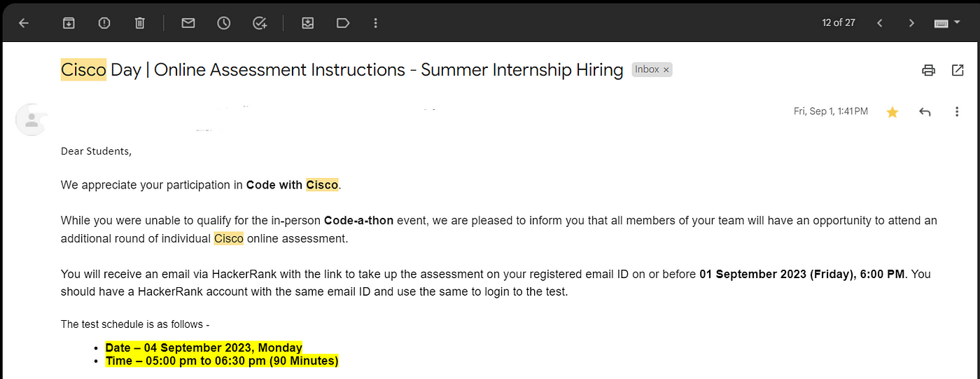The width and height of the screenshot is (980, 379).
Task: Show the newer email using the left chevron
Action: click(x=880, y=23)
